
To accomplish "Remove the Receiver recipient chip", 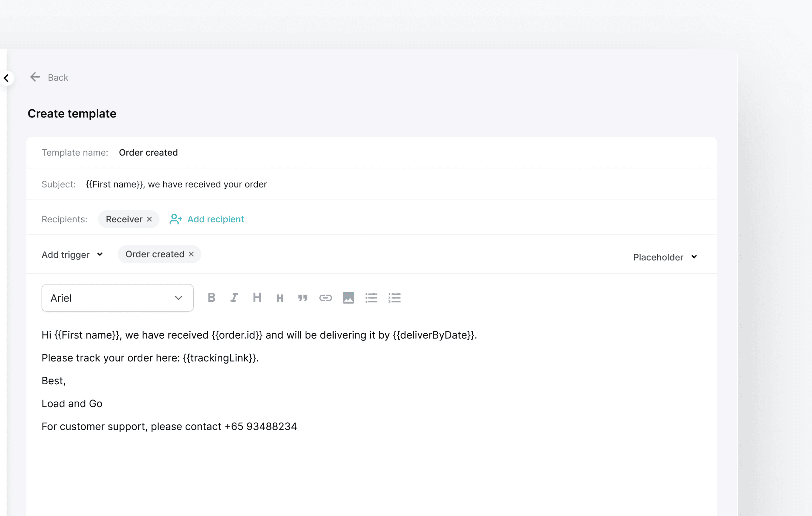I will pos(149,219).
